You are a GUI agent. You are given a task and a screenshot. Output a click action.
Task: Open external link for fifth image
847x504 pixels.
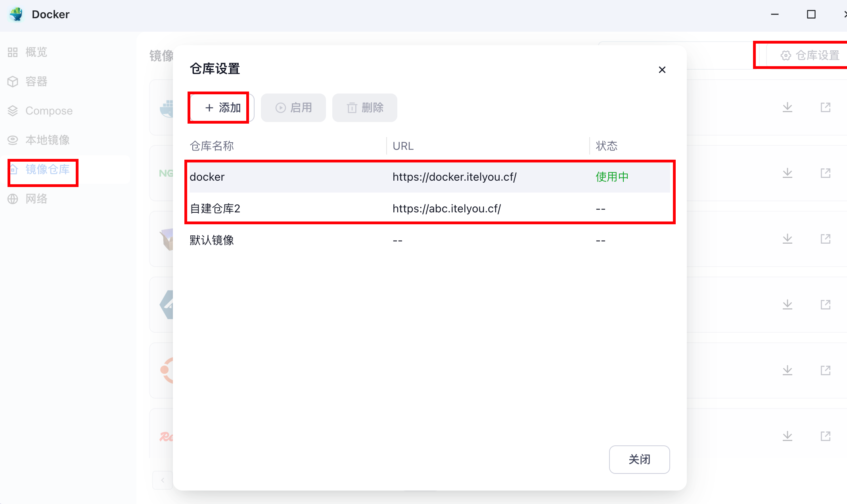click(x=826, y=370)
